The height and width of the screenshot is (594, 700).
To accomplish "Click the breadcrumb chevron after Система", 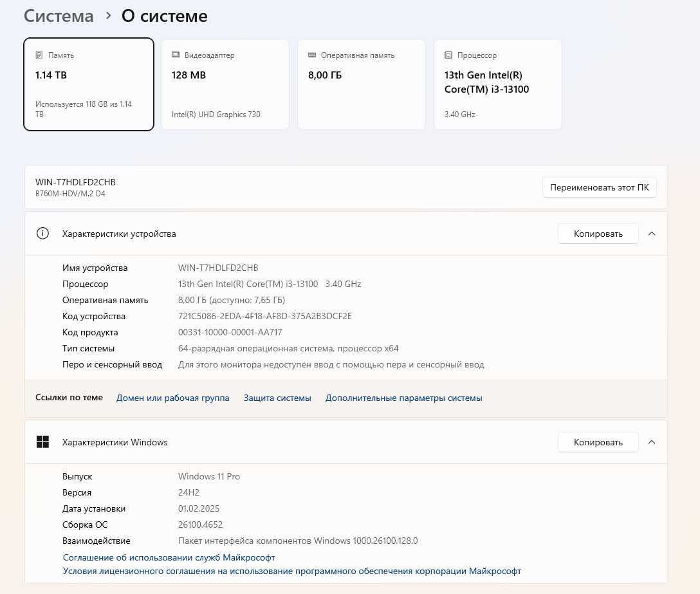I will pos(108,16).
